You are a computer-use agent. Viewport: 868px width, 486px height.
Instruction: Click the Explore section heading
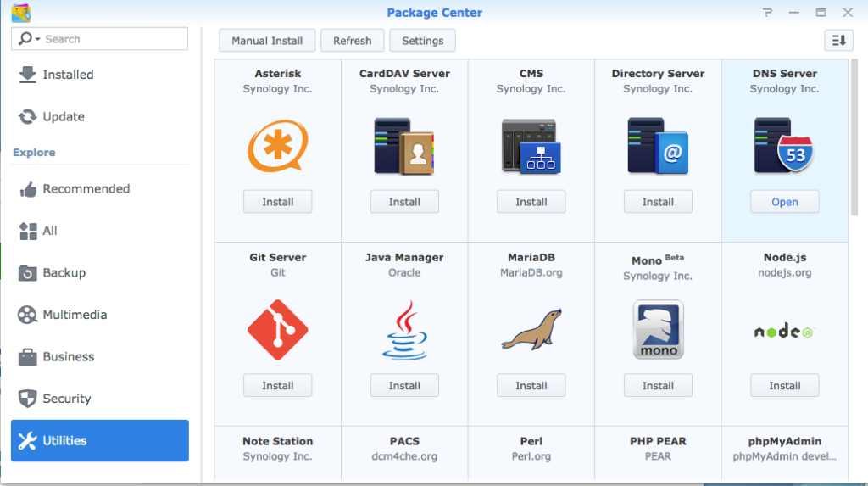[34, 153]
